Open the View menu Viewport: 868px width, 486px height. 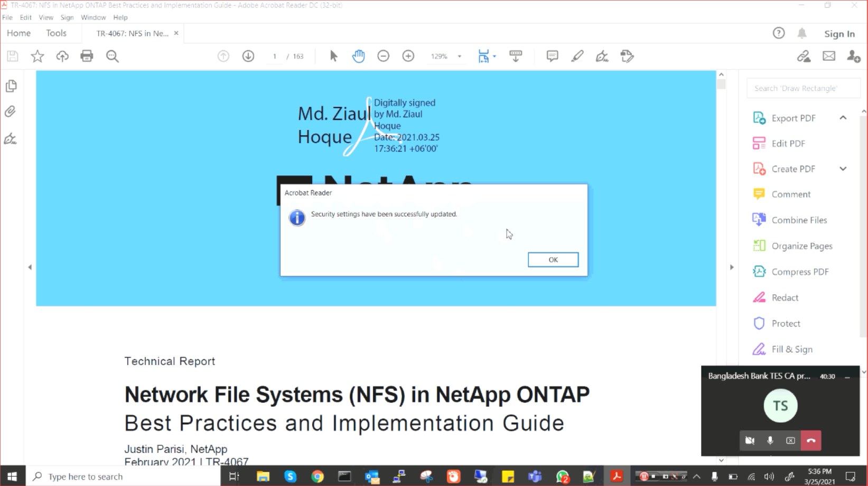coord(46,17)
